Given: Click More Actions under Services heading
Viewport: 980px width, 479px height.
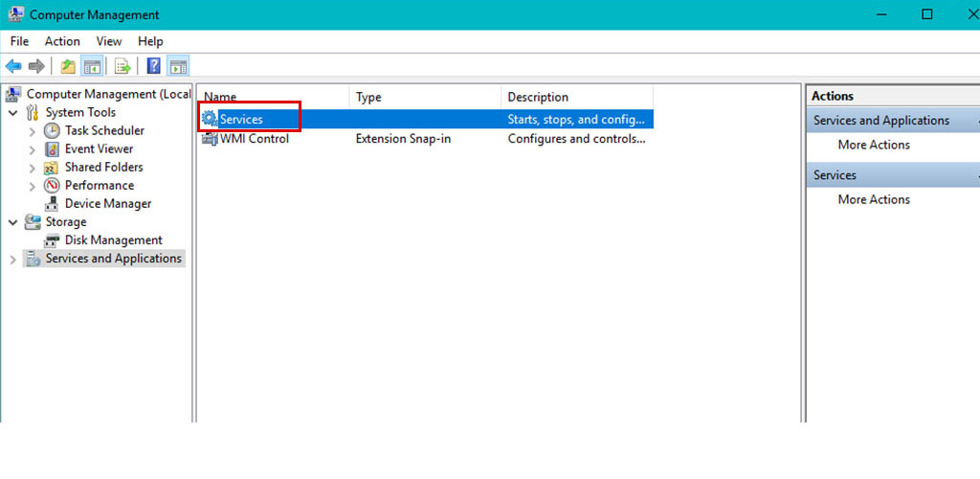Looking at the screenshot, I should (x=874, y=199).
